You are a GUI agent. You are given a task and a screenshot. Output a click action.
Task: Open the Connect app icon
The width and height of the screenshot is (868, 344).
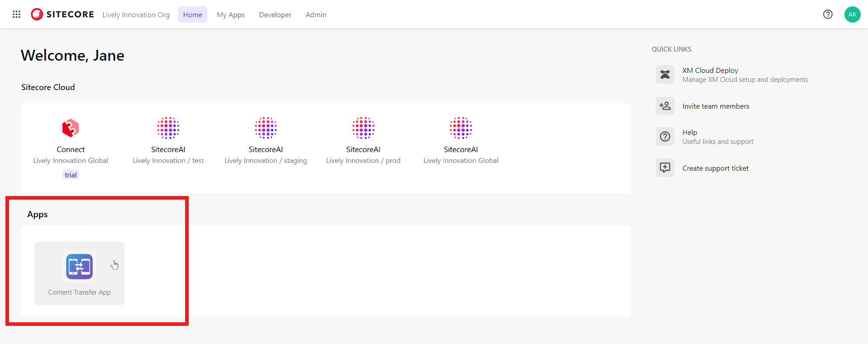(x=71, y=128)
